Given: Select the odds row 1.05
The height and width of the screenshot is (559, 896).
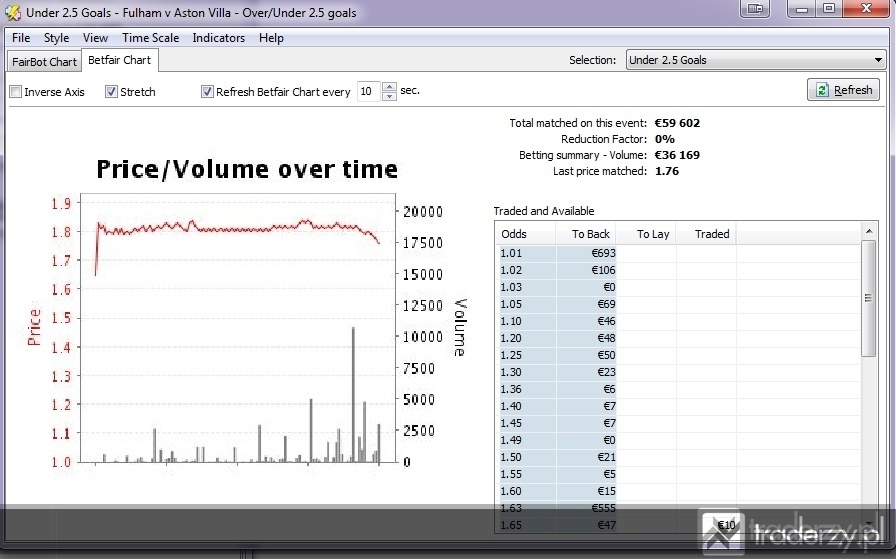Looking at the screenshot, I should 678,304.
